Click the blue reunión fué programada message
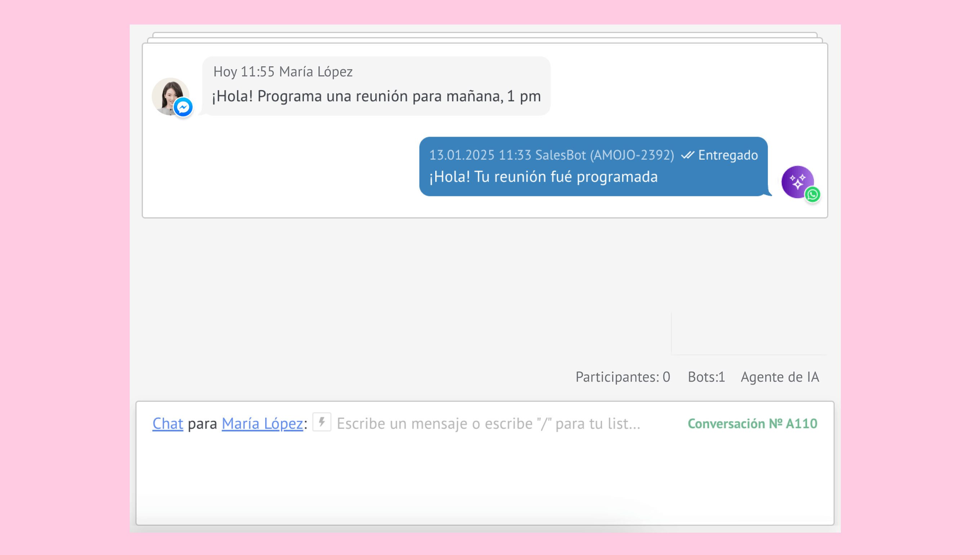The height and width of the screenshot is (555, 980). 543,177
